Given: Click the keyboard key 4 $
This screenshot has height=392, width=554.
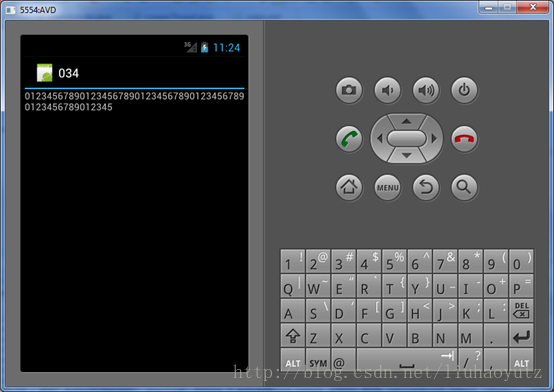Looking at the screenshot, I should pos(369,261).
